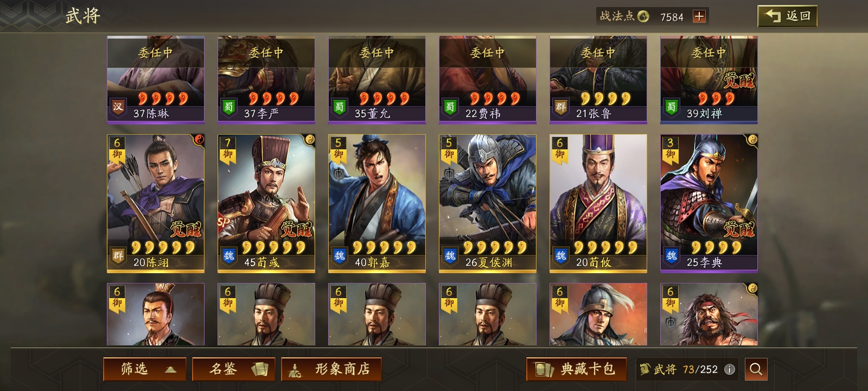
Task: Click the yin-yang badge on 李典 card
Action: click(752, 140)
